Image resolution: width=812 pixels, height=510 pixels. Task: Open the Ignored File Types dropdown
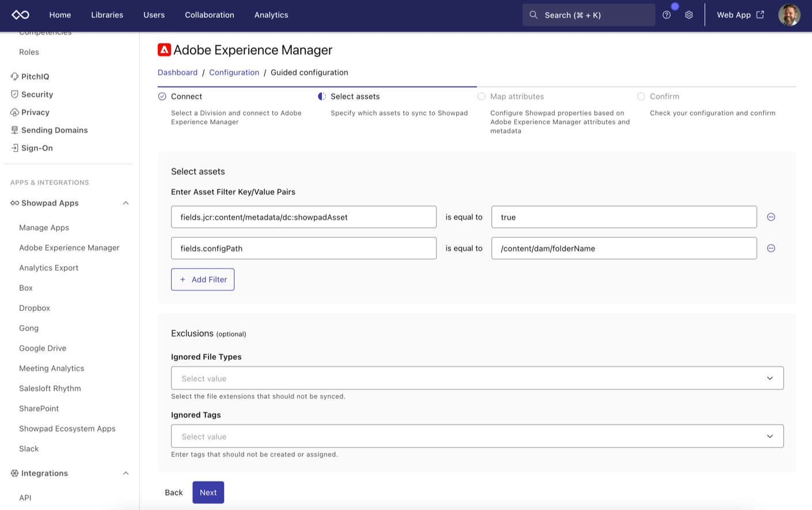[x=477, y=378]
